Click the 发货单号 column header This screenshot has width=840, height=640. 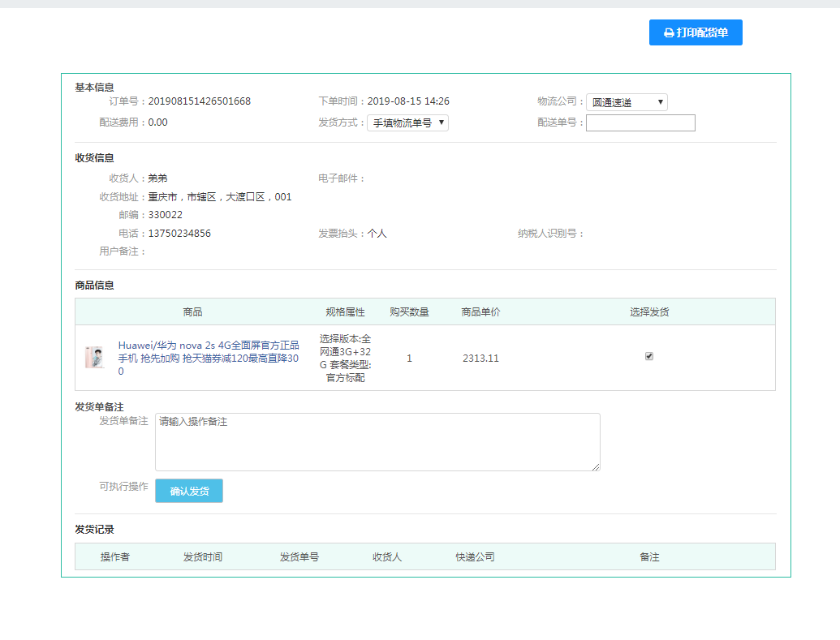click(x=299, y=557)
